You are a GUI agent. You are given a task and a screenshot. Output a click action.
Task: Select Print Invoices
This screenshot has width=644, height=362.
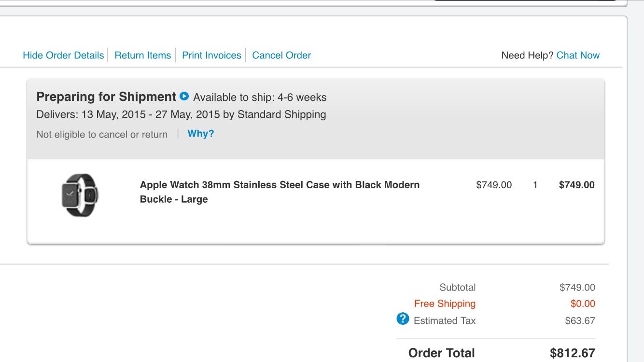coord(211,56)
